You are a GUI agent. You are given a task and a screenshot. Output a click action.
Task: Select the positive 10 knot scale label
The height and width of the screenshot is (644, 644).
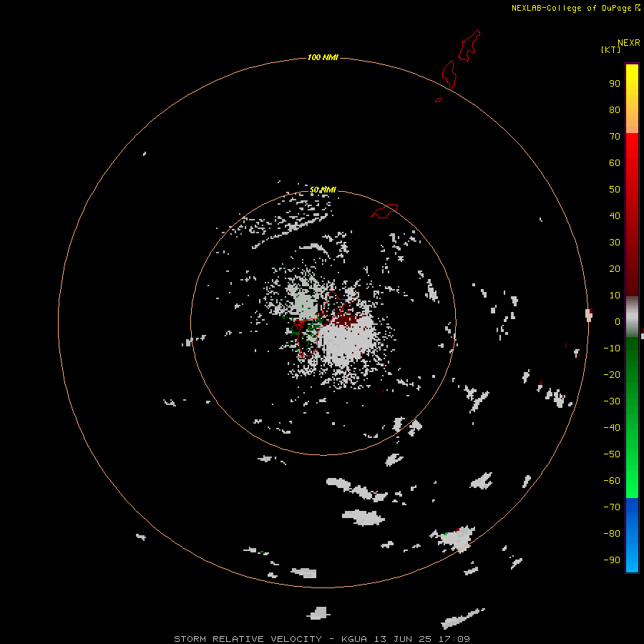tap(615, 296)
